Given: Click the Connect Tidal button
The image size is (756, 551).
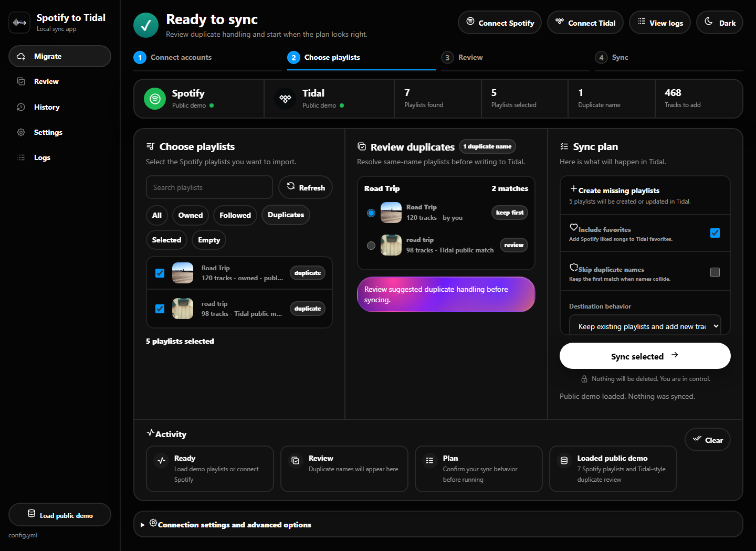Looking at the screenshot, I should click(585, 23).
